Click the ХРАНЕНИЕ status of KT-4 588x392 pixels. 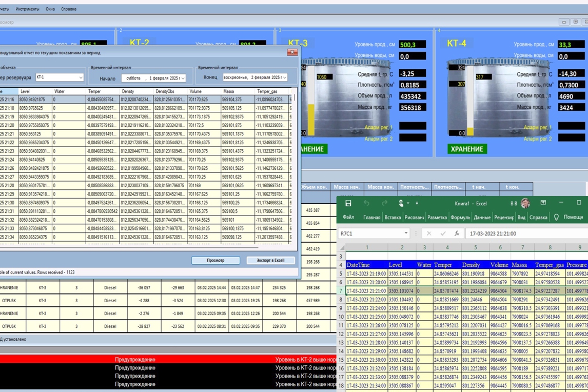click(x=467, y=149)
